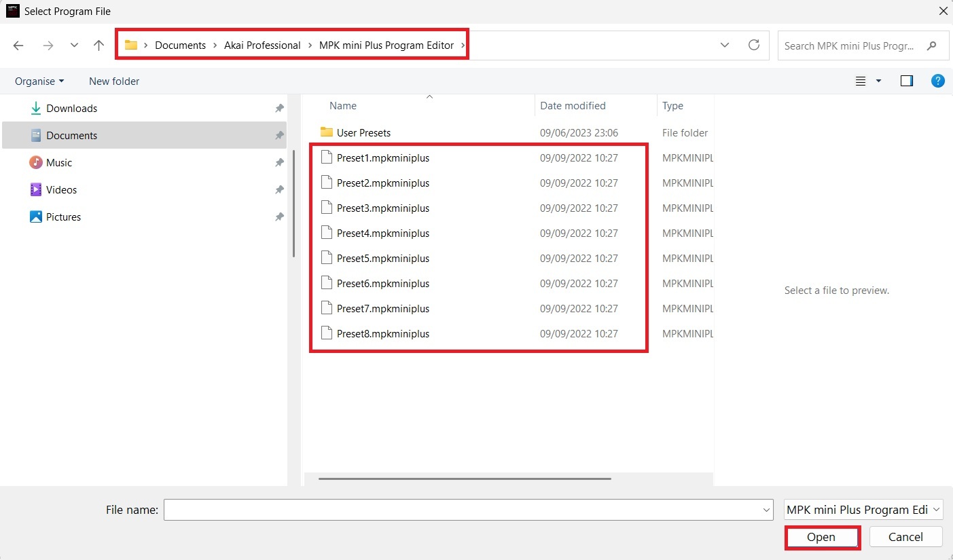Click the pin icon beside Music
953x560 pixels.
click(278, 163)
